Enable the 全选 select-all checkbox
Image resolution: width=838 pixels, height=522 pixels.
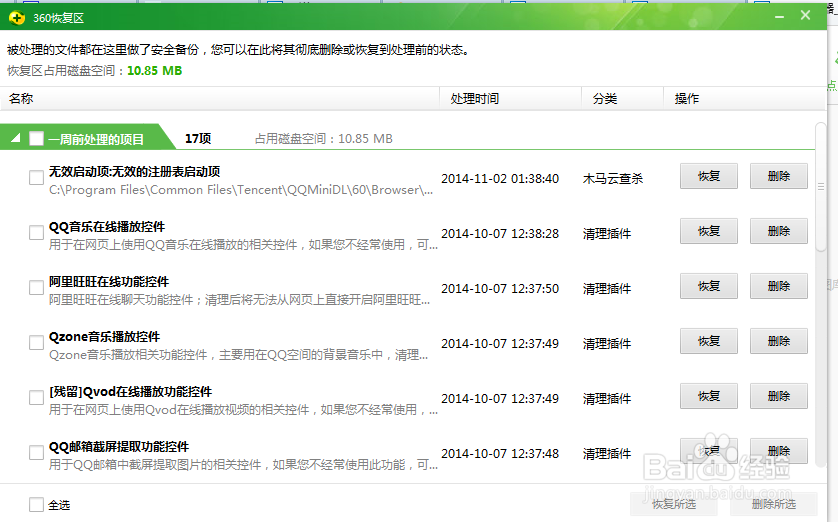pos(36,504)
